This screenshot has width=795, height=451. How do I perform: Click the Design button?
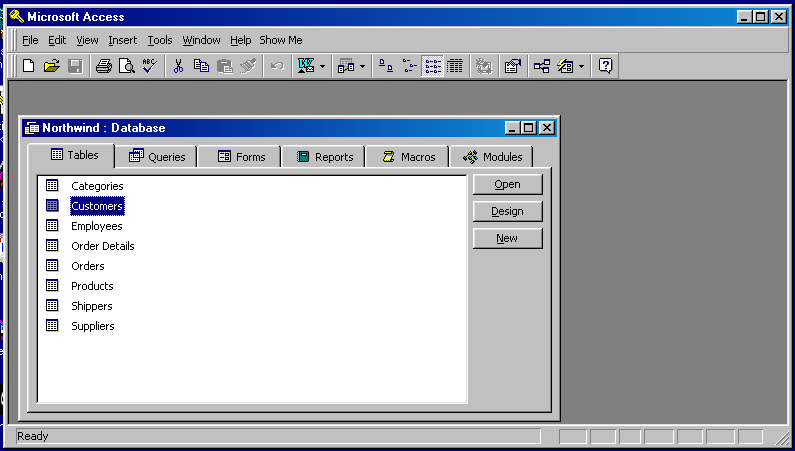coord(508,211)
